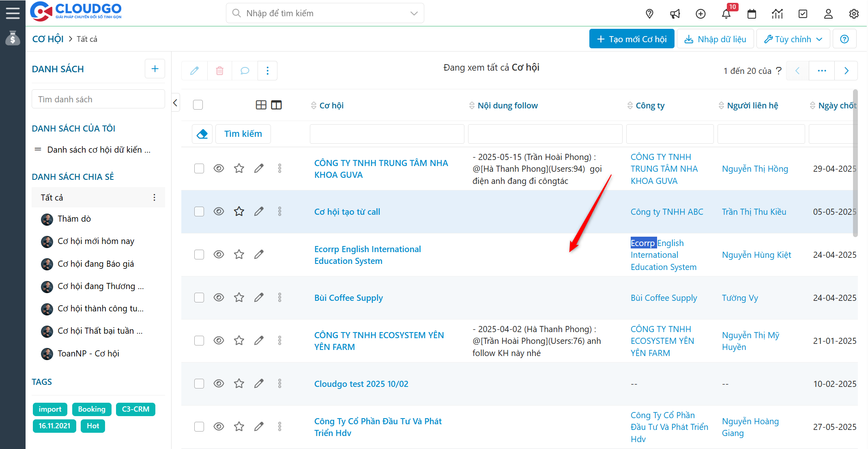Tick checkbox for Cloudgo test 2025 10/02
The width and height of the screenshot is (868, 449).
point(199,384)
